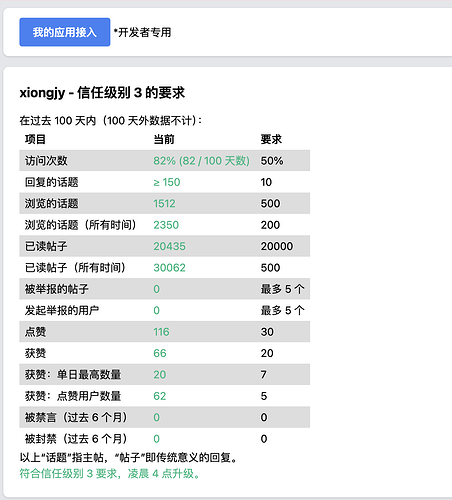Click the value 20435
The height and width of the screenshot is (500, 452).
coord(169,246)
